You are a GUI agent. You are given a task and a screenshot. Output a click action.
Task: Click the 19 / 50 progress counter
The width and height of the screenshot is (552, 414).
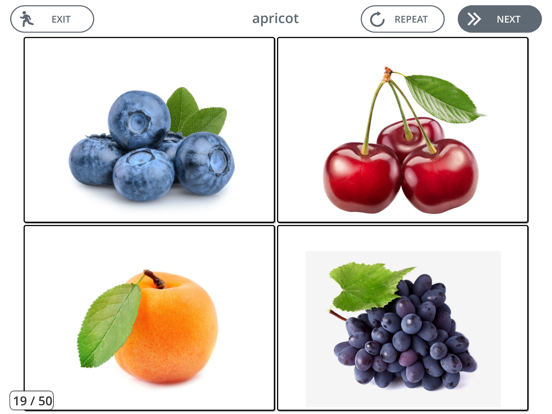click(32, 401)
